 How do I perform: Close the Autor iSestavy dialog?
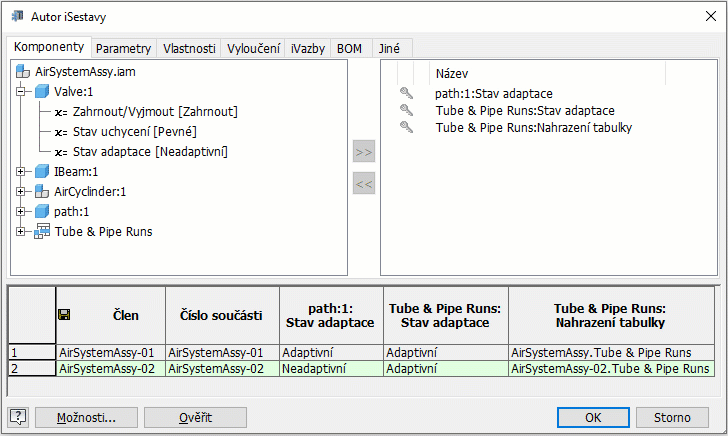[711, 16]
